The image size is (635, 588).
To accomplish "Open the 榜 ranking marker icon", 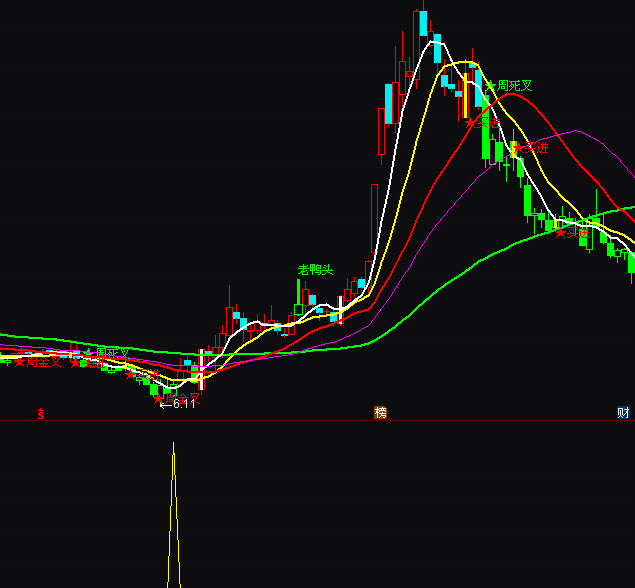I will [380, 412].
